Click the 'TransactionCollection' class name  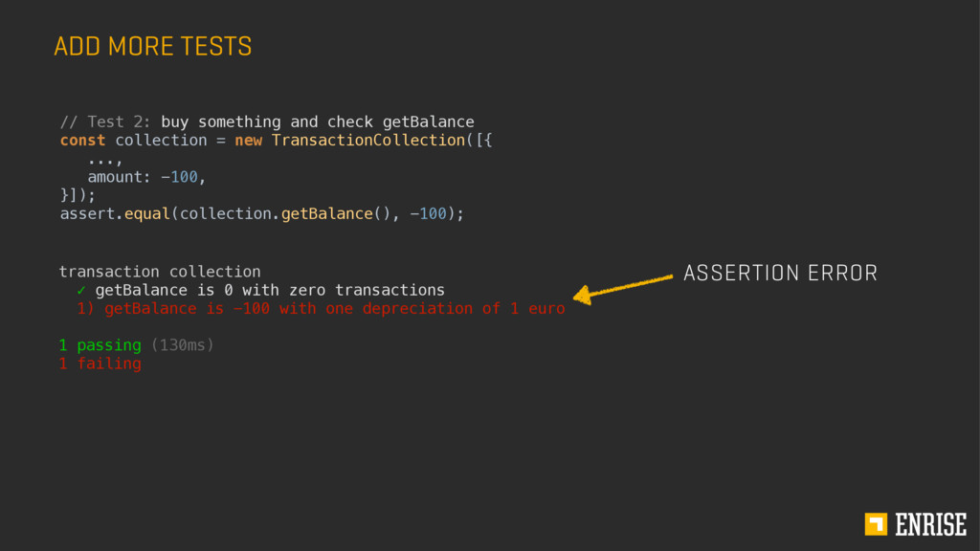click(368, 140)
